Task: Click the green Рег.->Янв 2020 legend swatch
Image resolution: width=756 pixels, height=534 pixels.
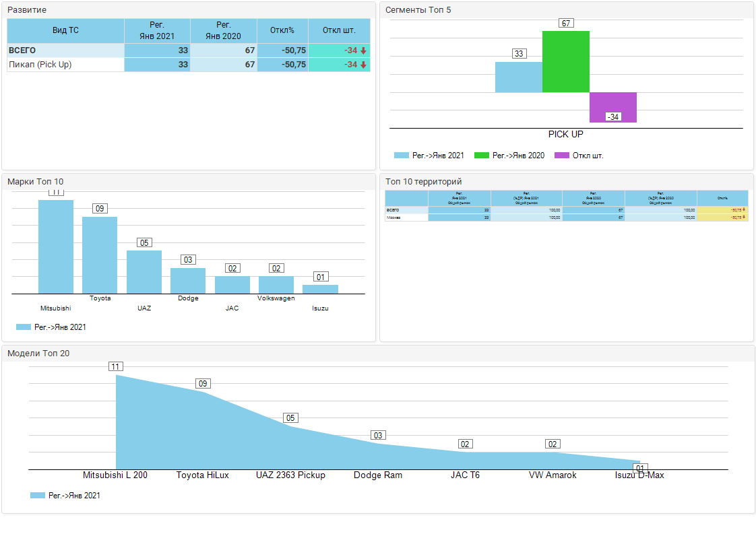Action: tap(481, 156)
